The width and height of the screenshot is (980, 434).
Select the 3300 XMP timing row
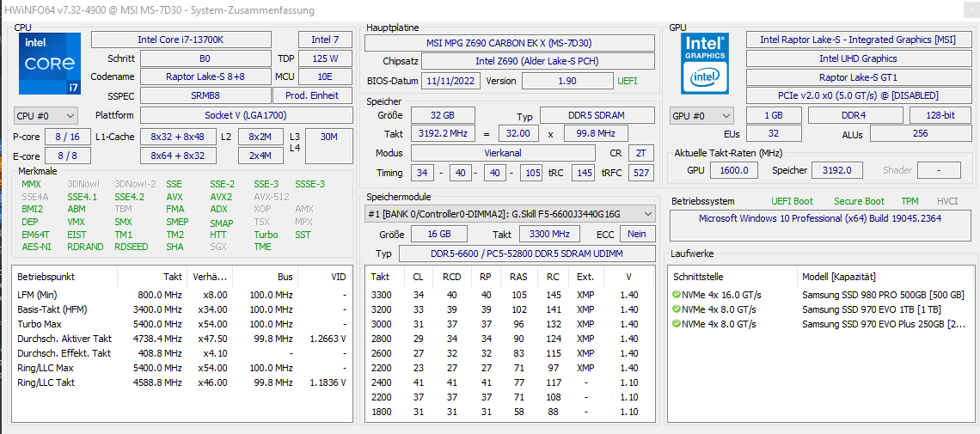(x=510, y=295)
